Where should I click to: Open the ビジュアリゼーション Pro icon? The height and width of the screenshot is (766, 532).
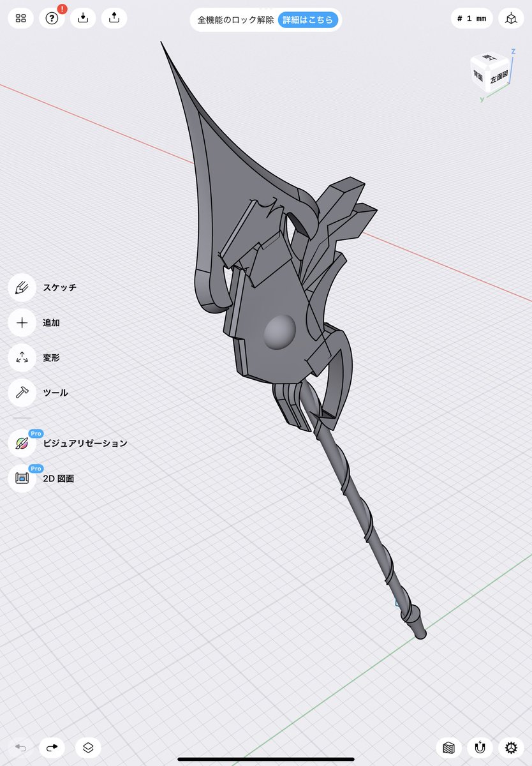point(22,443)
